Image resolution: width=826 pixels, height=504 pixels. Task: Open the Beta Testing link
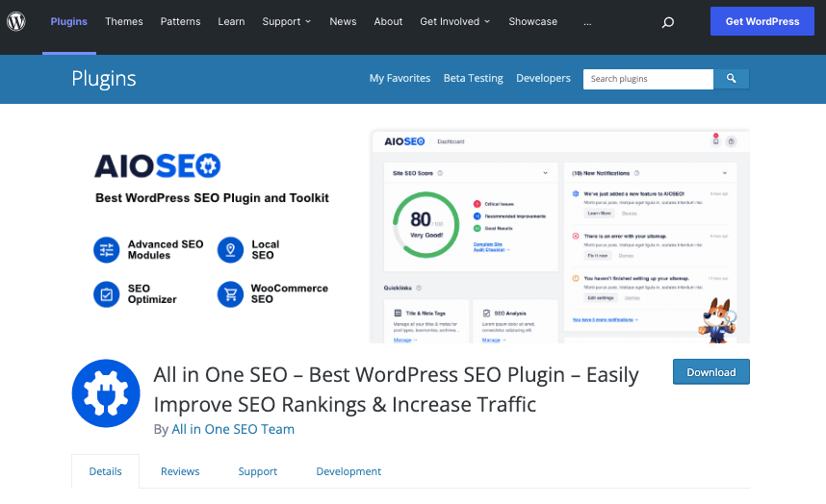(x=473, y=78)
